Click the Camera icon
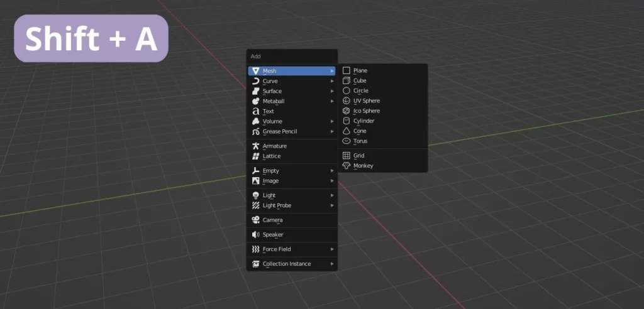The width and height of the screenshot is (644, 309). coord(256,220)
